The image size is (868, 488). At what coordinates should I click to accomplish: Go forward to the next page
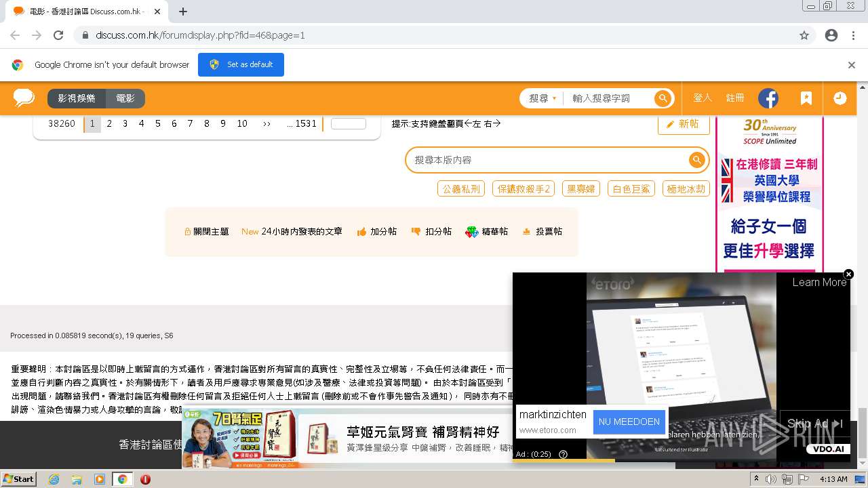[37, 35]
